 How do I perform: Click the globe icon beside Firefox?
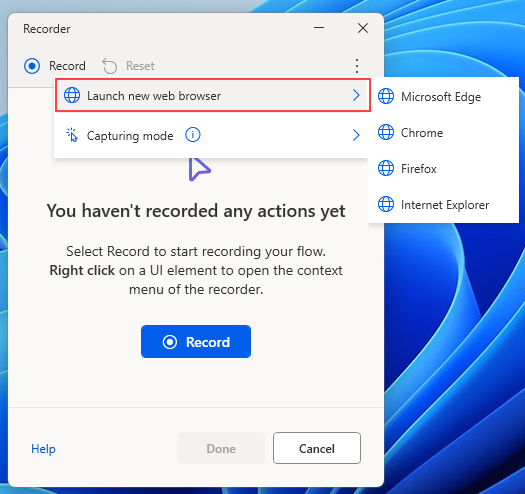click(386, 168)
